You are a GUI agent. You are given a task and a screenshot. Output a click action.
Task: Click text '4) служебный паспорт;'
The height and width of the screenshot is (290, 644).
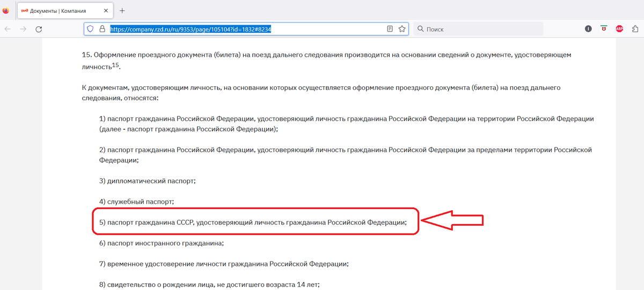[x=137, y=202]
